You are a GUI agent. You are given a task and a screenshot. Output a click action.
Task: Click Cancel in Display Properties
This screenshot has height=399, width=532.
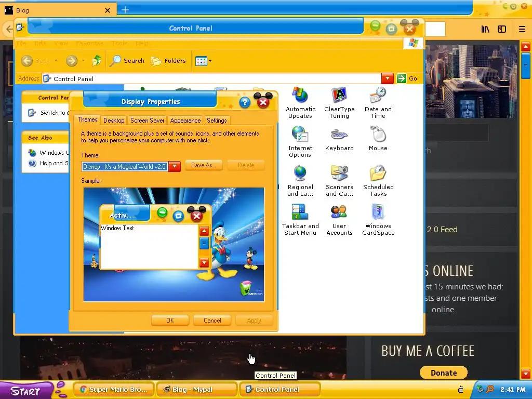point(212,320)
